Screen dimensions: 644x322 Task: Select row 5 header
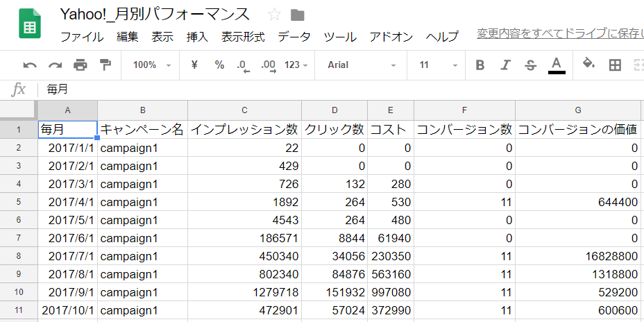coord(19,202)
